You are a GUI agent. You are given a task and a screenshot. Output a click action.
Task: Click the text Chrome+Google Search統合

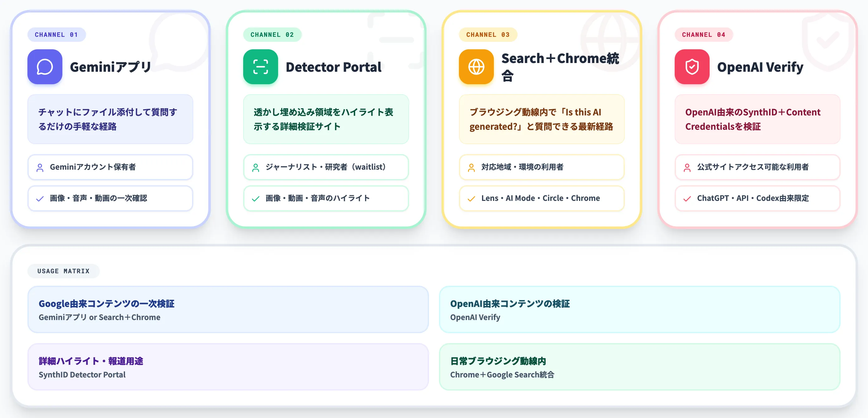click(x=502, y=375)
